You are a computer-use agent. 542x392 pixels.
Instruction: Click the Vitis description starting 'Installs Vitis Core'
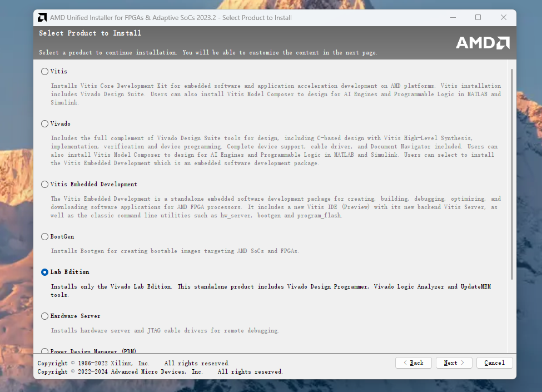276,94
